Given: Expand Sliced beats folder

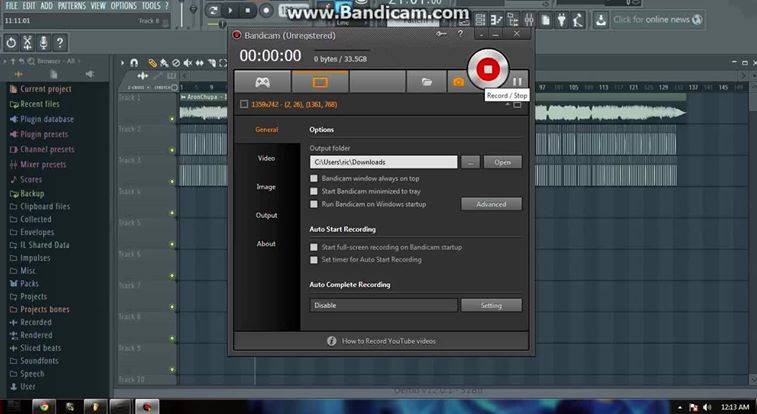Looking at the screenshot, I should tap(35, 348).
